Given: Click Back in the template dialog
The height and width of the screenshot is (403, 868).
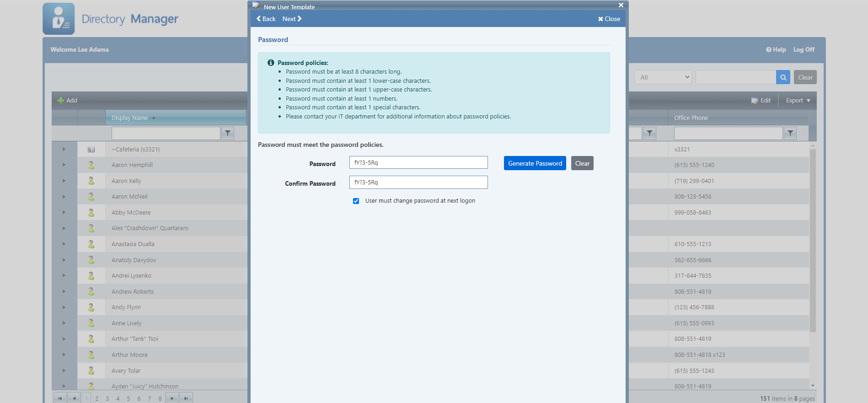Looking at the screenshot, I should click(x=266, y=19).
